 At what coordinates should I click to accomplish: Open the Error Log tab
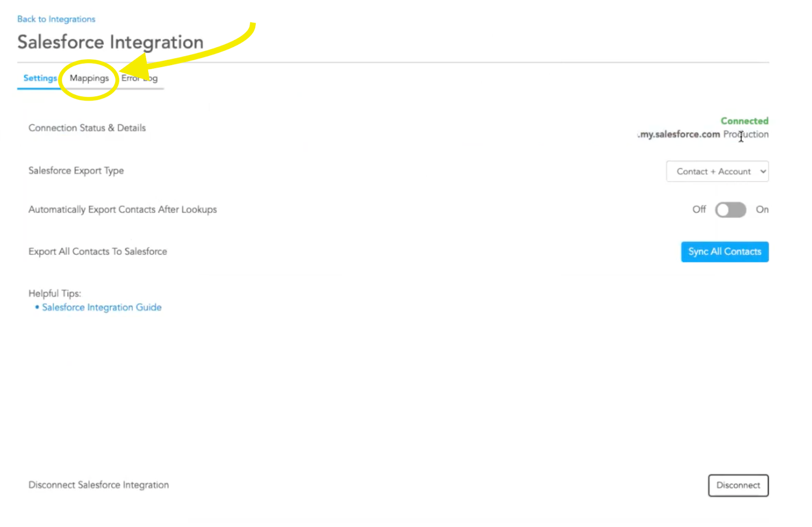(140, 78)
